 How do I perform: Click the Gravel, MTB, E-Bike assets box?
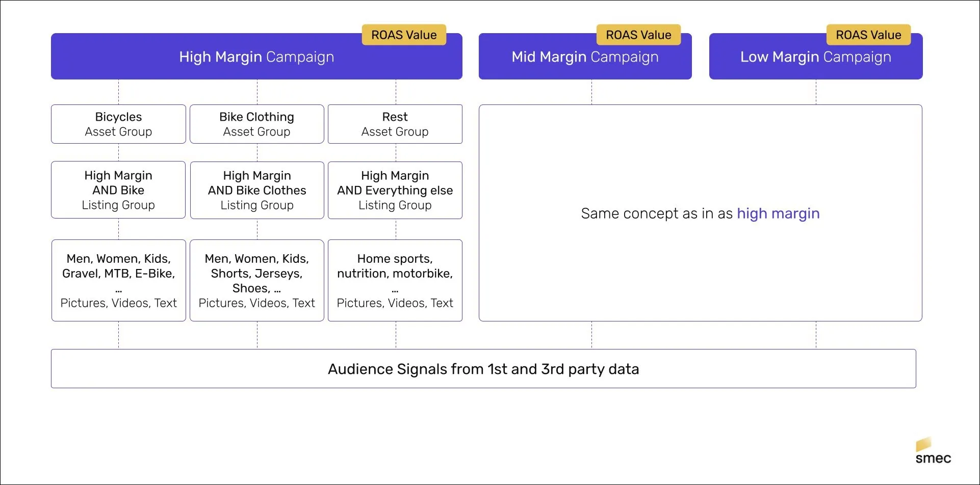pyautogui.click(x=119, y=280)
